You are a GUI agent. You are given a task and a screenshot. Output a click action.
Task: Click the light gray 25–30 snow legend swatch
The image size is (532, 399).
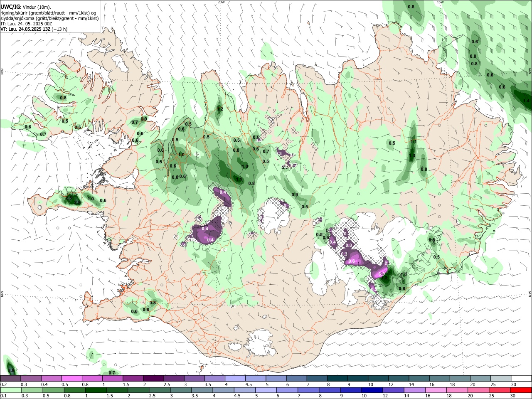[x=501, y=378]
